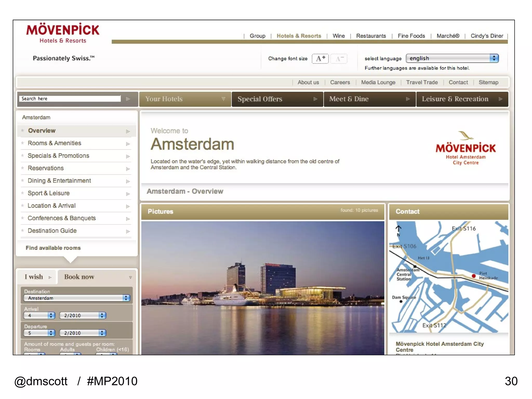Expand the Meet & Dine menu arrow
Viewport: 532px width, 399px height.
408,99
